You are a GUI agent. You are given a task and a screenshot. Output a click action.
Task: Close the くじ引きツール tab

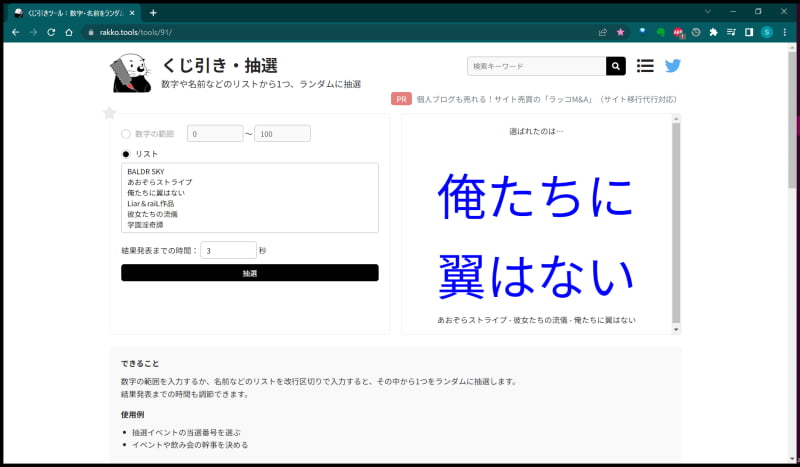tap(132, 13)
